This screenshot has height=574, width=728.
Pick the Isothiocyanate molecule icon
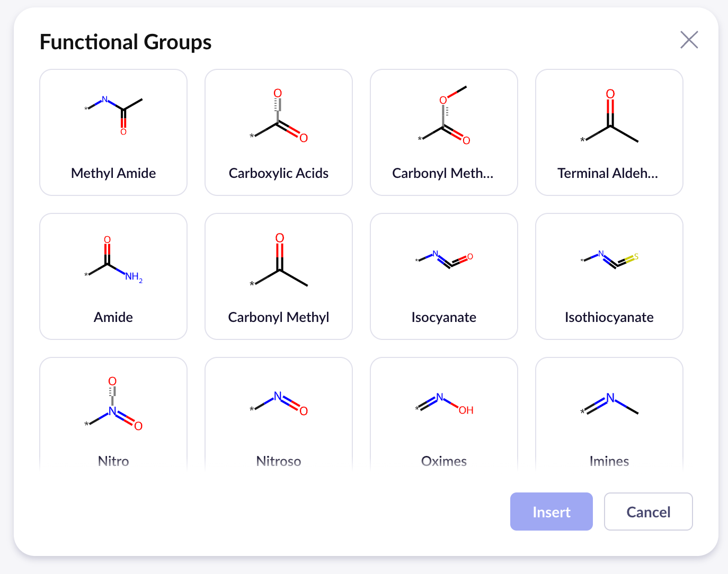click(609, 259)
